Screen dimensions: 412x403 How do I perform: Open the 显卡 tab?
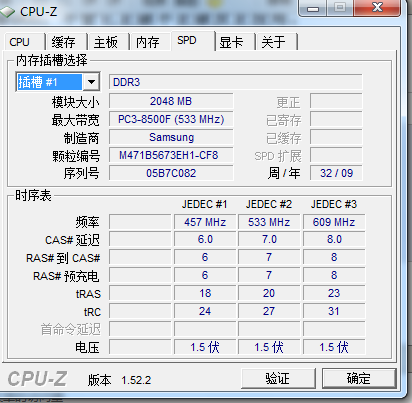pos(235,42)
